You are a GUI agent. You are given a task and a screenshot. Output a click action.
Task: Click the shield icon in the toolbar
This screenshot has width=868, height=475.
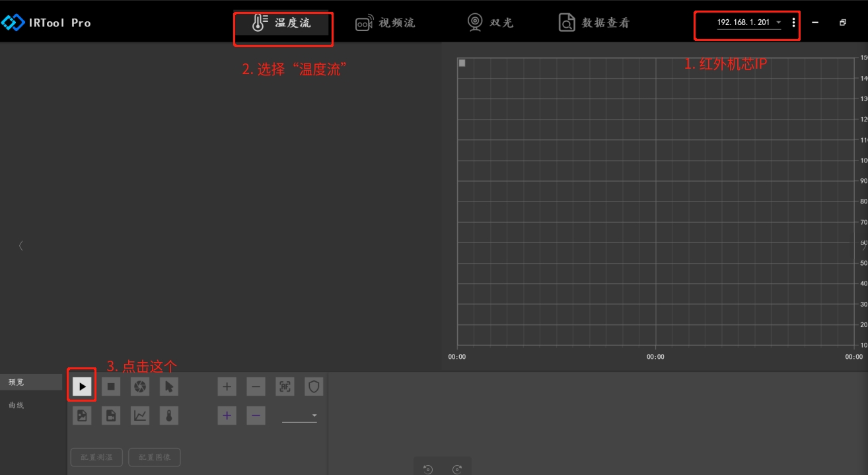coord(314,386)
